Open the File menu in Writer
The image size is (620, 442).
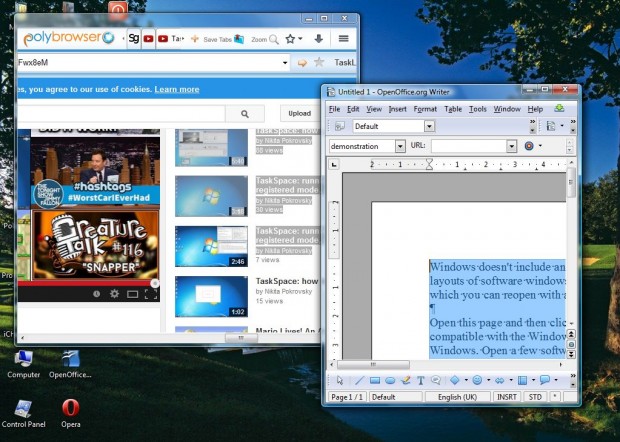click(x=335, y=109)
